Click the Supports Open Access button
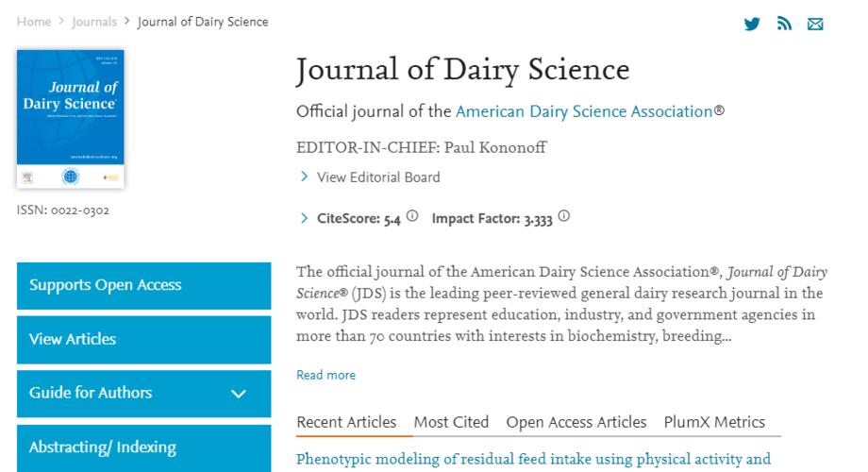This screenshot has width=868, height=472. (x=144, y=286)
